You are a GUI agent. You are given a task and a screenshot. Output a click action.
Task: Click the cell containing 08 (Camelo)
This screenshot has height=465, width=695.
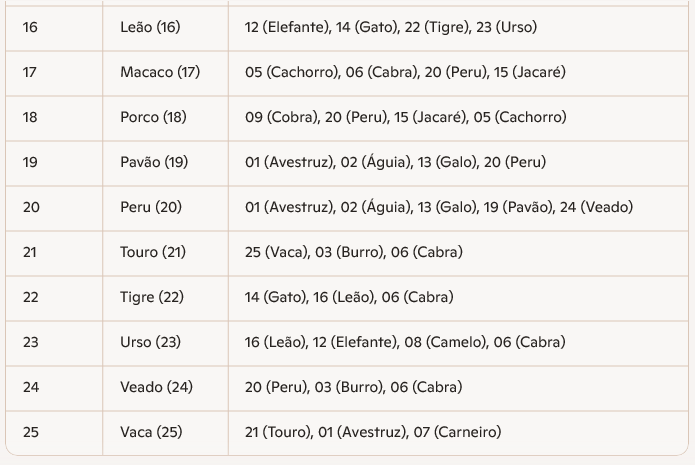pos(404,342)
